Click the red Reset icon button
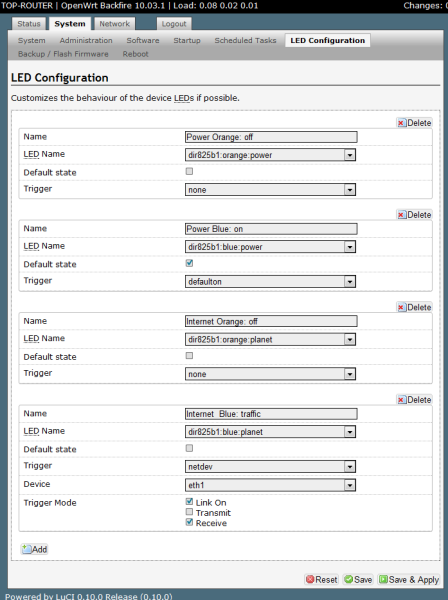 pos(322,580)
